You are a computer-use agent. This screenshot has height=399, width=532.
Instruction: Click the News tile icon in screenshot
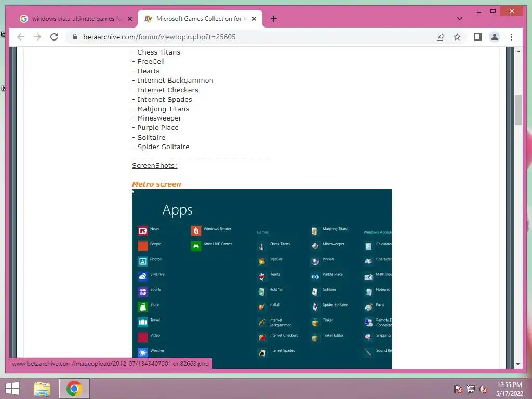[x=143, y=231]
